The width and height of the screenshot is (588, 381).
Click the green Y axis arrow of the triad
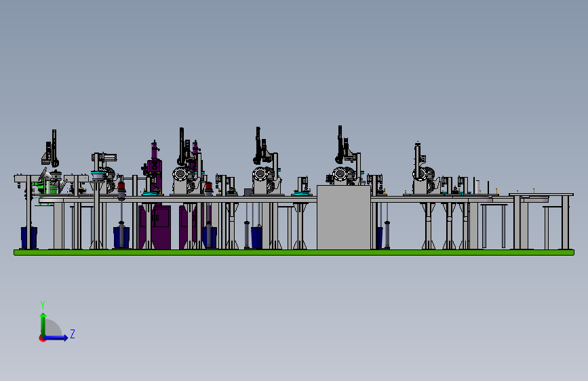pos(43,325)
